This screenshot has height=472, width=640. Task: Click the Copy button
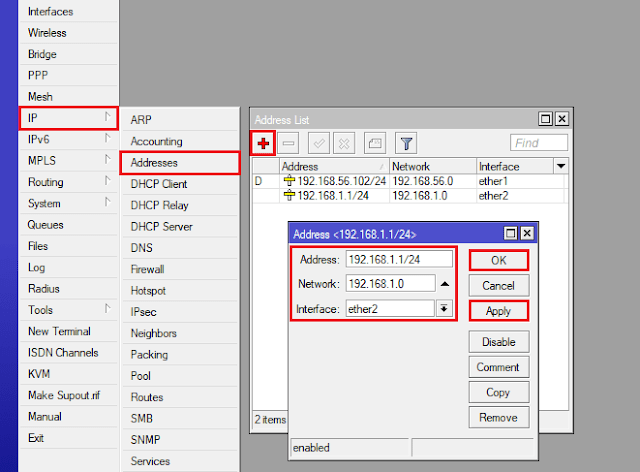[x=499, y=392]
